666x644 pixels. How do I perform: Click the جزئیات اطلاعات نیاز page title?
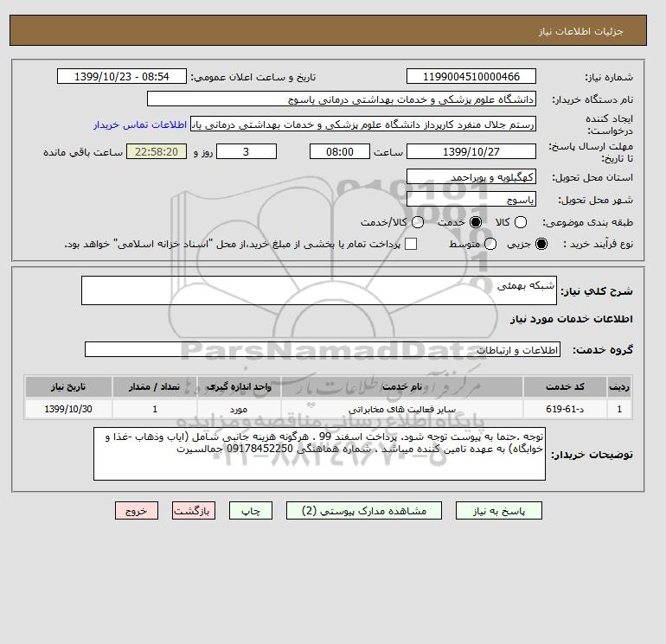point(580,31)
